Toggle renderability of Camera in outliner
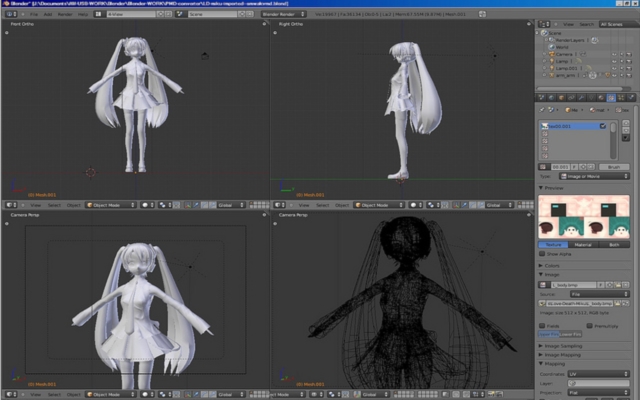The image size is (640, 400). point(629,54)
